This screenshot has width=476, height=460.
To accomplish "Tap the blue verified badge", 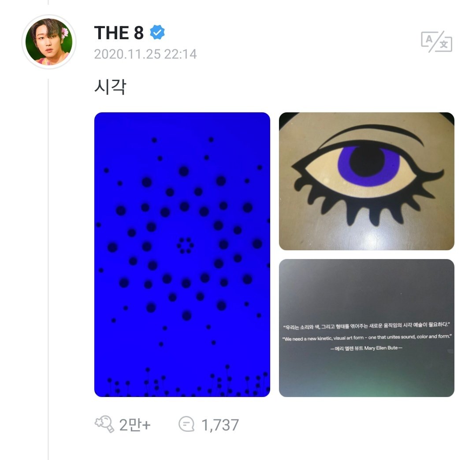I will point(157,32).
